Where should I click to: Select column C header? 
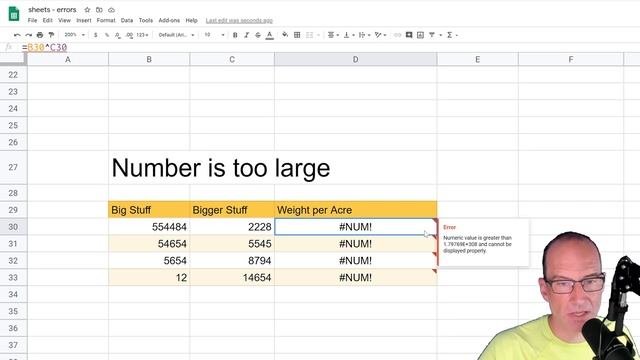232,60
